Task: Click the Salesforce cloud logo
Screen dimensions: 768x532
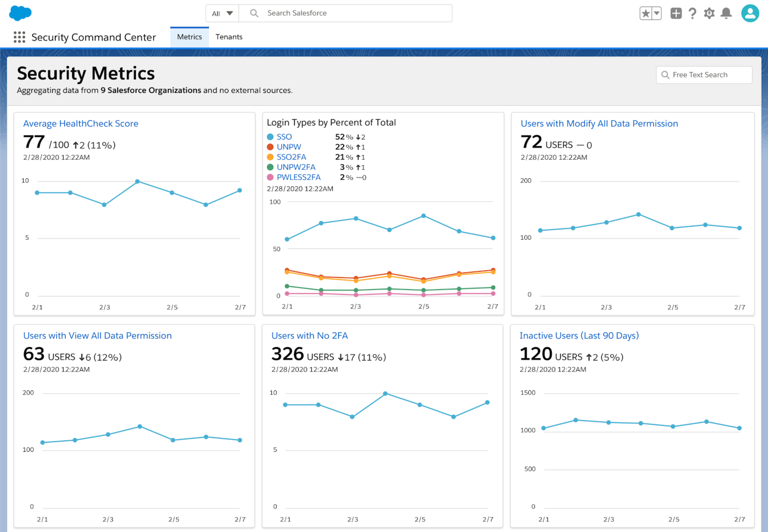Action: [x=20, y=13]
